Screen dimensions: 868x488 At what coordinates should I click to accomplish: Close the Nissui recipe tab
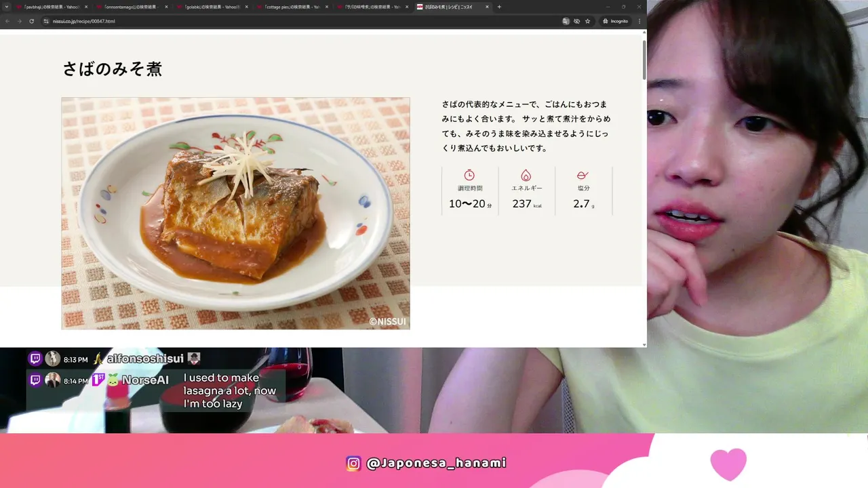click(487, 7)
